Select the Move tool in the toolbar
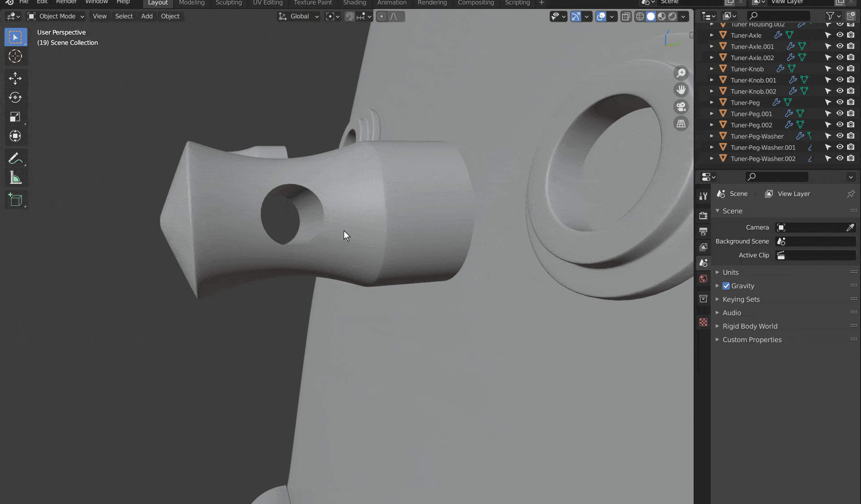 [15, 78]
